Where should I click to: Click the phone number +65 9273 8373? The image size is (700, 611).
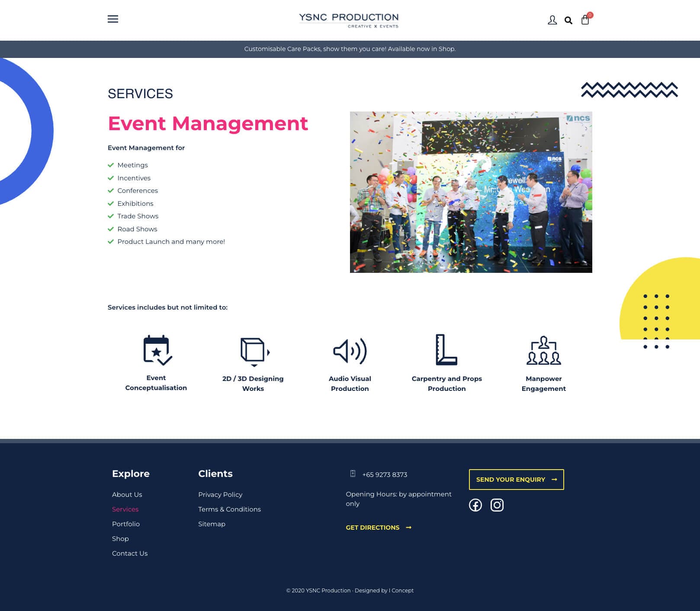point(385,475)
